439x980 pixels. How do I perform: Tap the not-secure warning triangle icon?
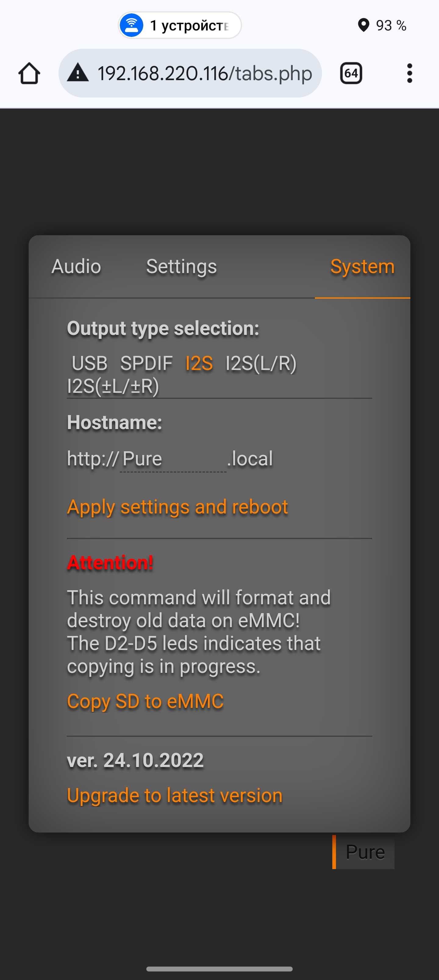pos(78,73)
